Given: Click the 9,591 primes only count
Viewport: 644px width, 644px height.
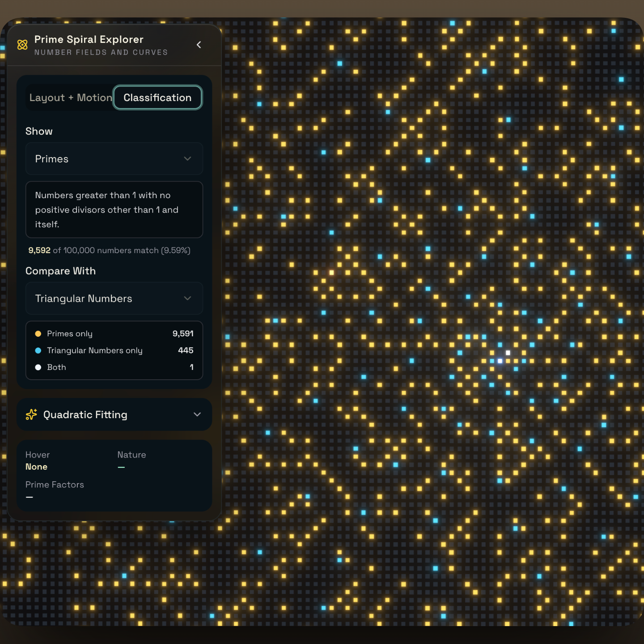Looking at the screenshot, I should (183, 334).
